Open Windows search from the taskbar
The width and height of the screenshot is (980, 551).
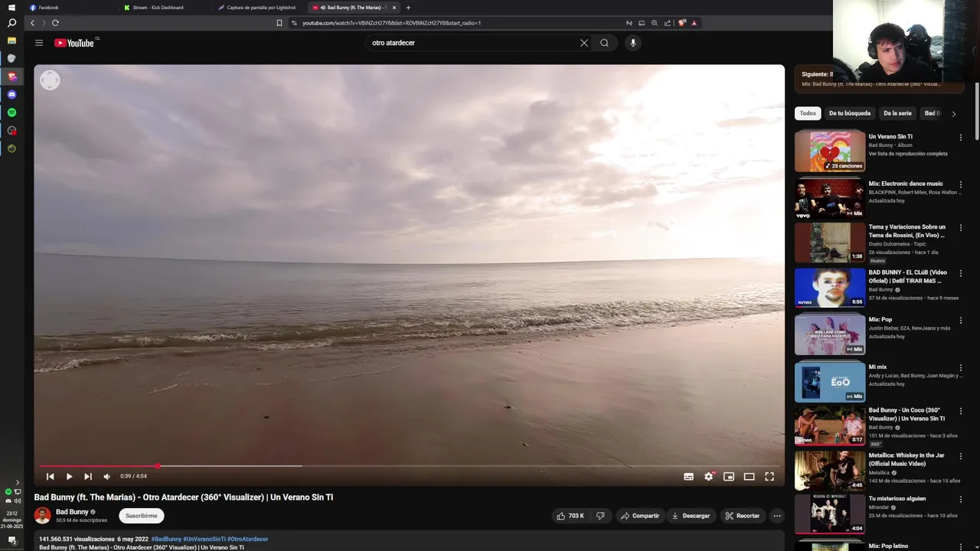coord(11,23)
